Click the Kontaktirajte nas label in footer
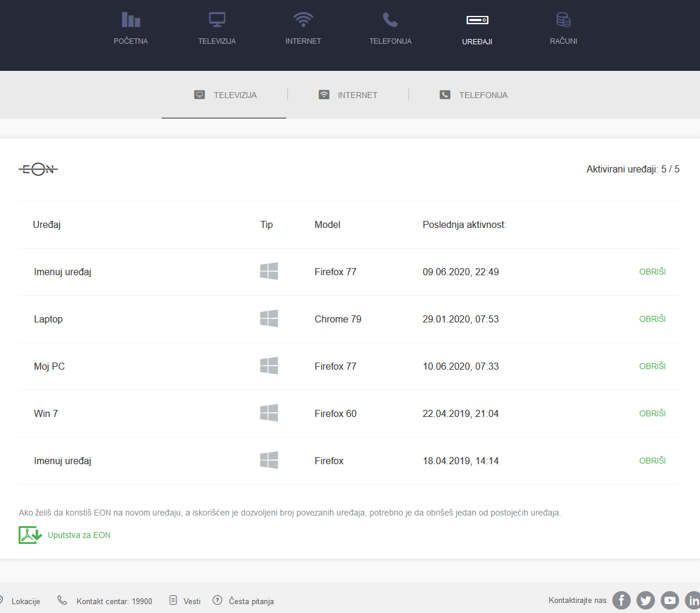Screen dimensions: 700x613 (577, 601)
